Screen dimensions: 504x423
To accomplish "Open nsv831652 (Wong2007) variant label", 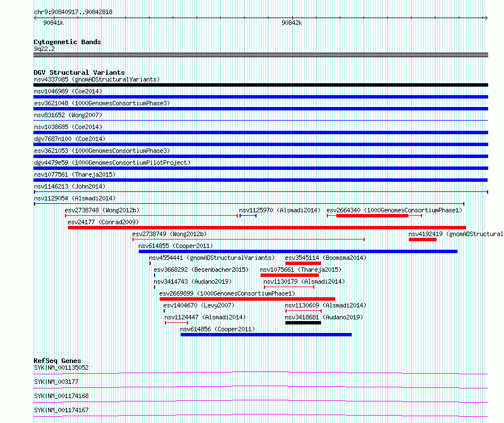I will tap(68, 115).
